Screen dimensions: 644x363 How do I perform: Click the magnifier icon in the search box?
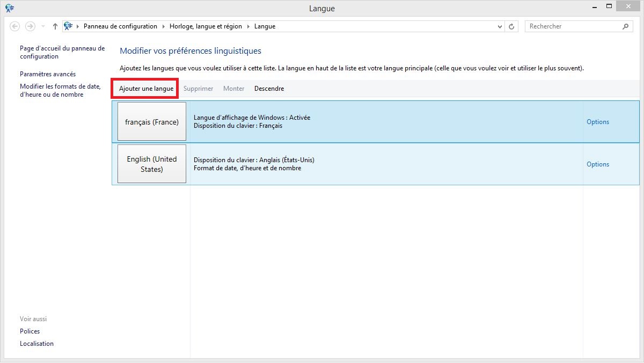coord(625,26)
